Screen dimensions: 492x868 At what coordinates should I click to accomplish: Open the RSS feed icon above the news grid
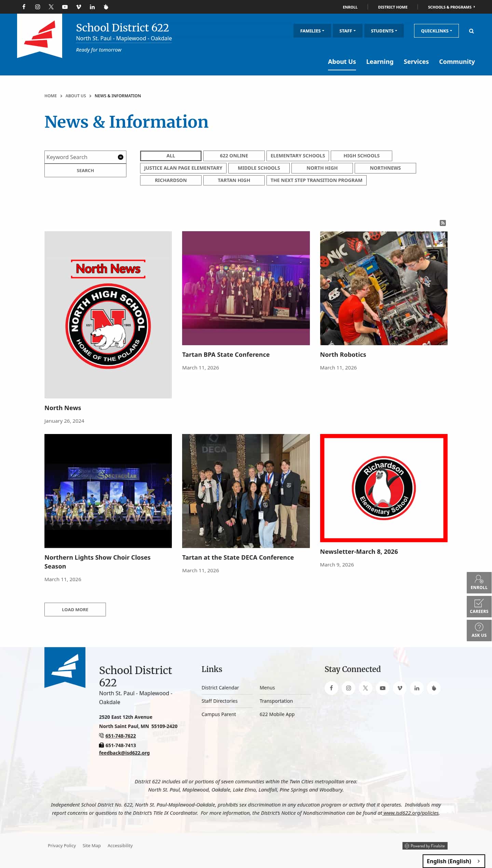(x=443, y=223)
